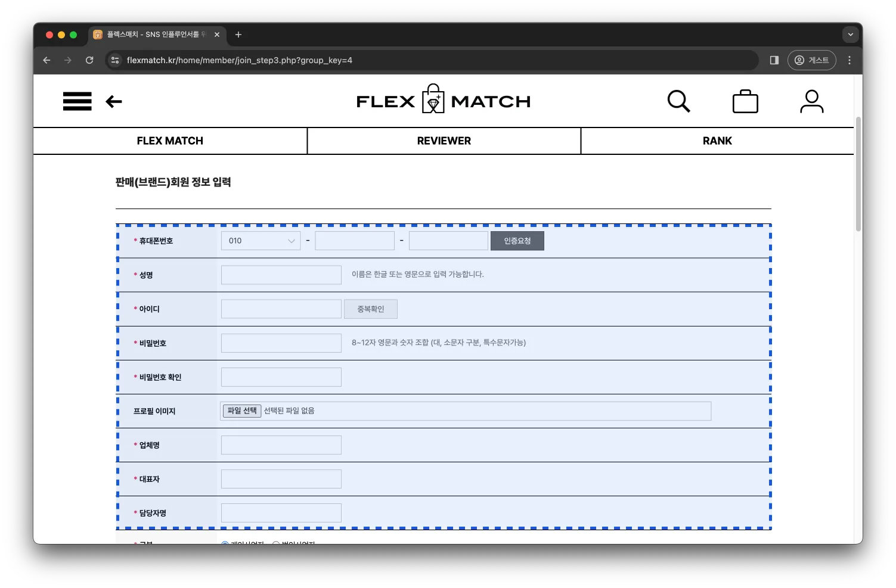Switch to the RANK navigation tab
Image resolution: width=896 pixels, height=588 pixels.
click(717, 141)
